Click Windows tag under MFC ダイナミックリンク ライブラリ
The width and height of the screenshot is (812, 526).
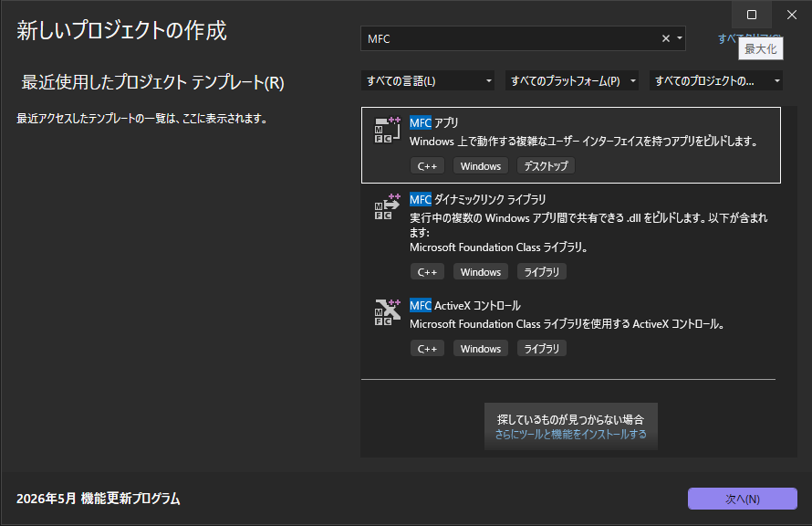click(481, 271)
